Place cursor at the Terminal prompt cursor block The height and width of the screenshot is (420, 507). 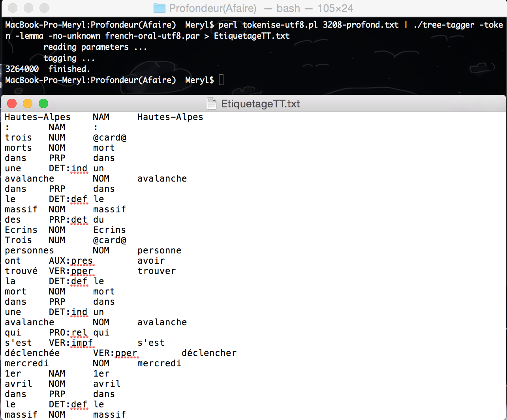[221, 80]
